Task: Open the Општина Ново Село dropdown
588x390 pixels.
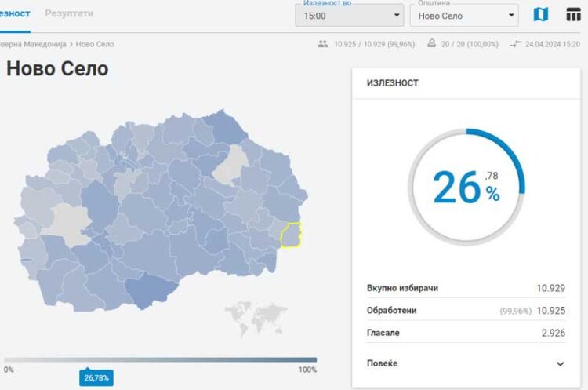Action: [464, 16]
